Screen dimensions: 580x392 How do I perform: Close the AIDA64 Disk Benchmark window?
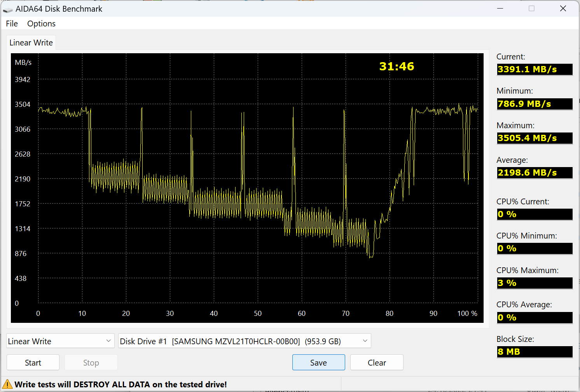point(563,9)
